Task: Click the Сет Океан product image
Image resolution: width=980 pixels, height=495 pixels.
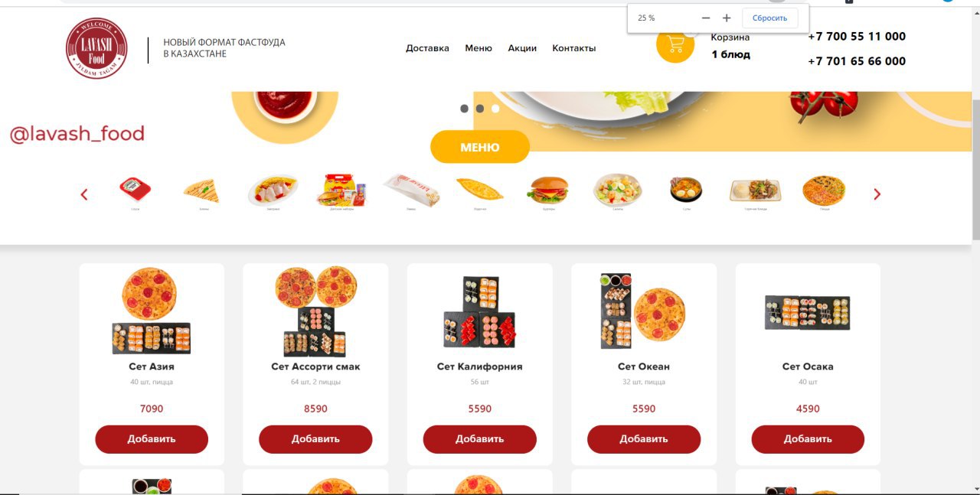Action: (x=643, y=311)
